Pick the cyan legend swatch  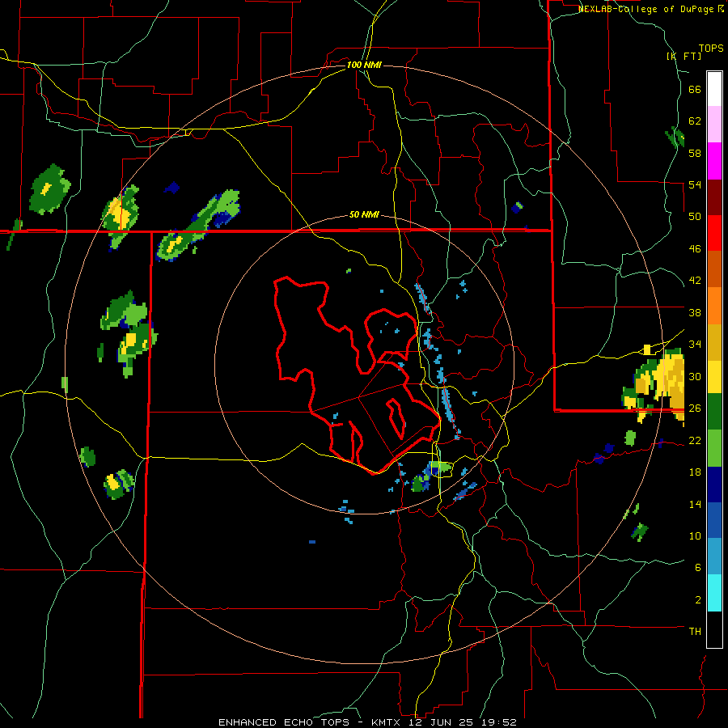click(714, 593)
